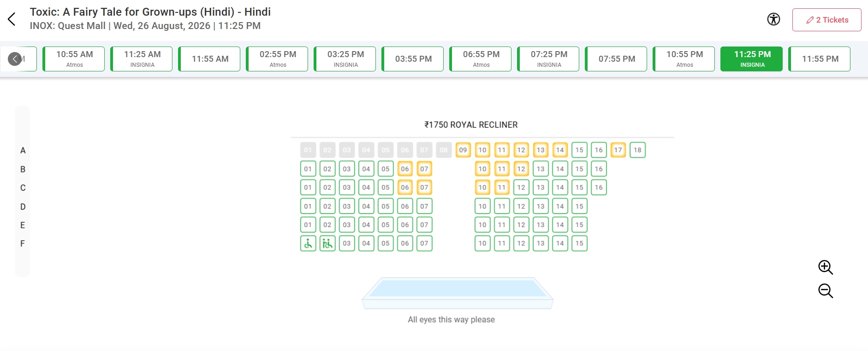Select seat 15 in row E
Screen dimensions: 868x351
tap(579, 225)
